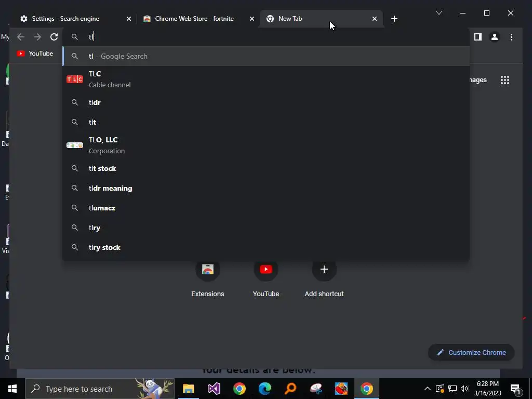This screenshot has height=399, width=532.
Task: Click the Customize Chrome button
Action: (471, 353)
